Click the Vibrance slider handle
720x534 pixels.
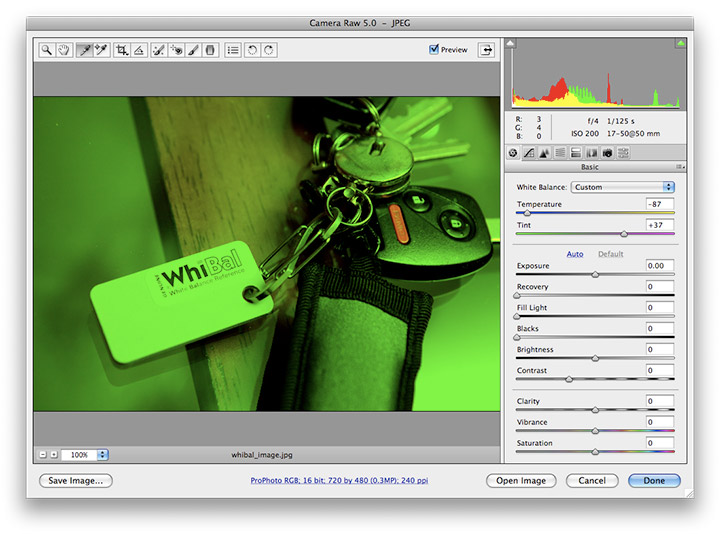pyautogui.click(x=595, y=431)
